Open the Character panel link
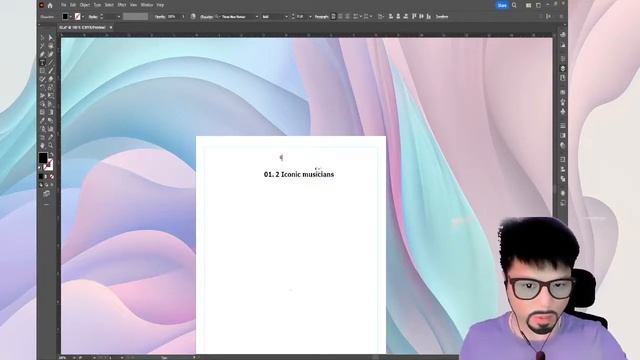640x360 pixels. coord(207,17)
